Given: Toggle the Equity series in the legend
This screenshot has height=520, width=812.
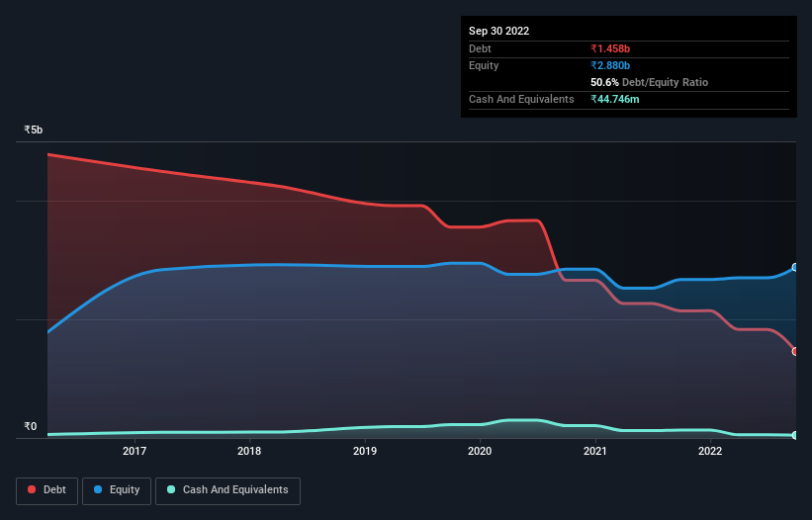Looking at the screenshot, I should [117, 490].
